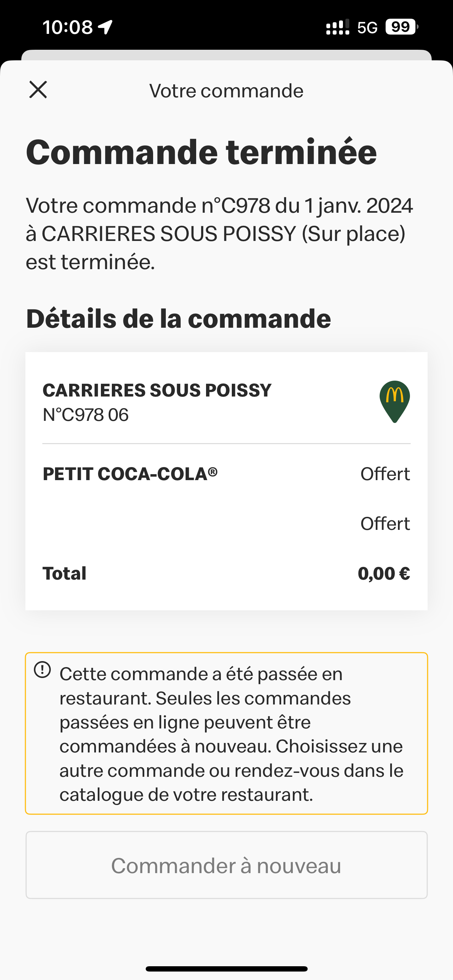The image size is (453, 980).
Task: Tap the 5G network indicator
Action: (367, 28)
